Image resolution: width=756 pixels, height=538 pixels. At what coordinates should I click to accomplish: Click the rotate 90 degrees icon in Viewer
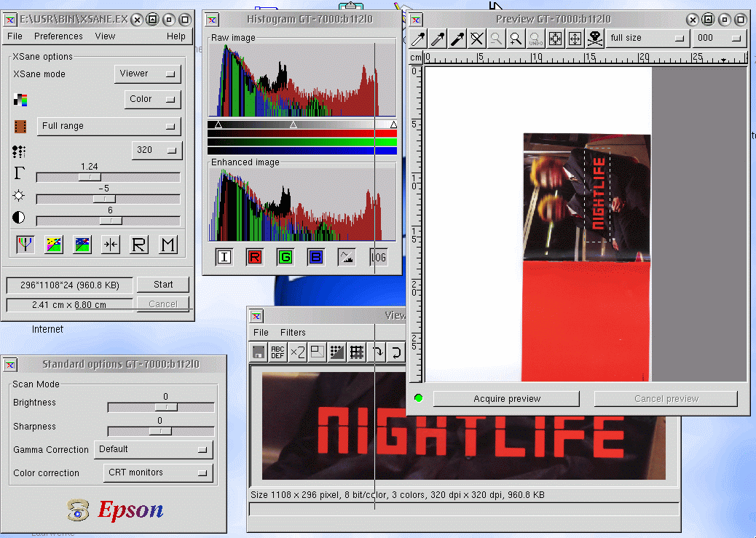click(x=377, y=352)
